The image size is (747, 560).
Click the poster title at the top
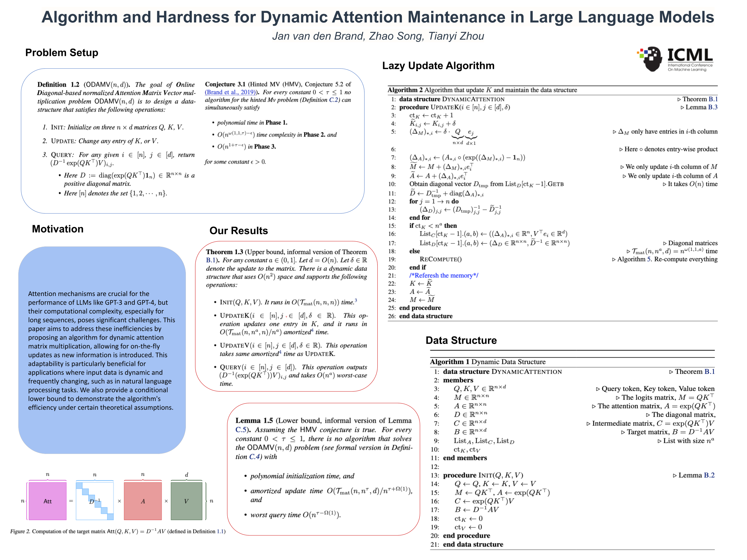[378, 17]
